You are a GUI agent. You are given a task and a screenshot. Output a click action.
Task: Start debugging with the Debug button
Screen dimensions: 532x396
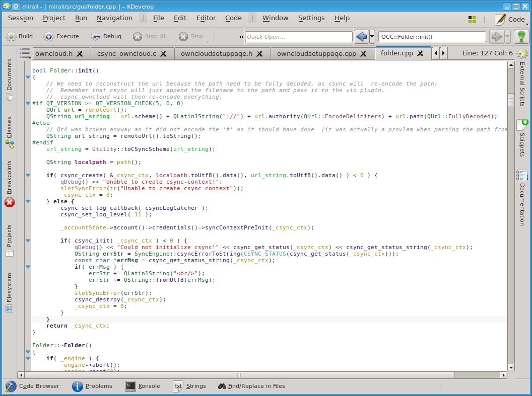point(106,37)
